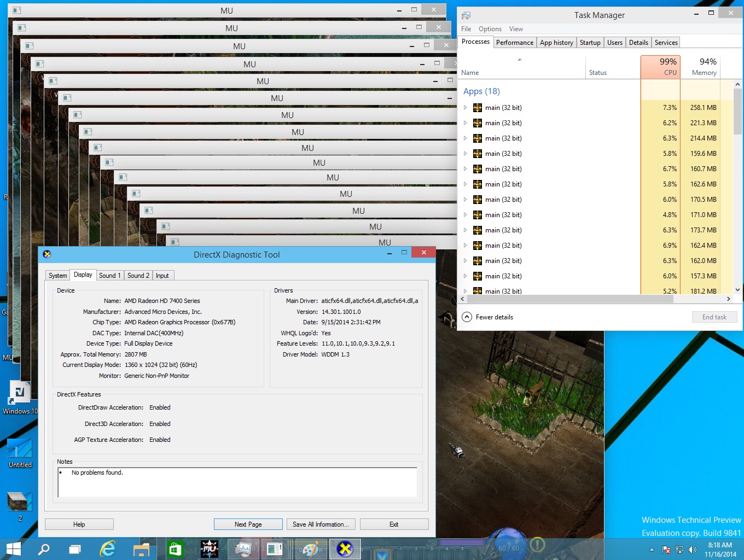Open Search from the taskbar
The height and width of the screenshot is (560, 744).
pos(44,549)
